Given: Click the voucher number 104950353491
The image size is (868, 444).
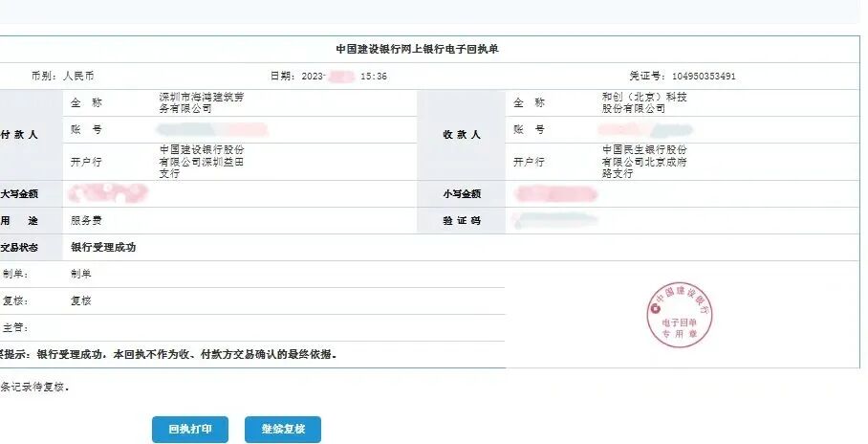Looking at the screenshot, I should pos(704,76).
